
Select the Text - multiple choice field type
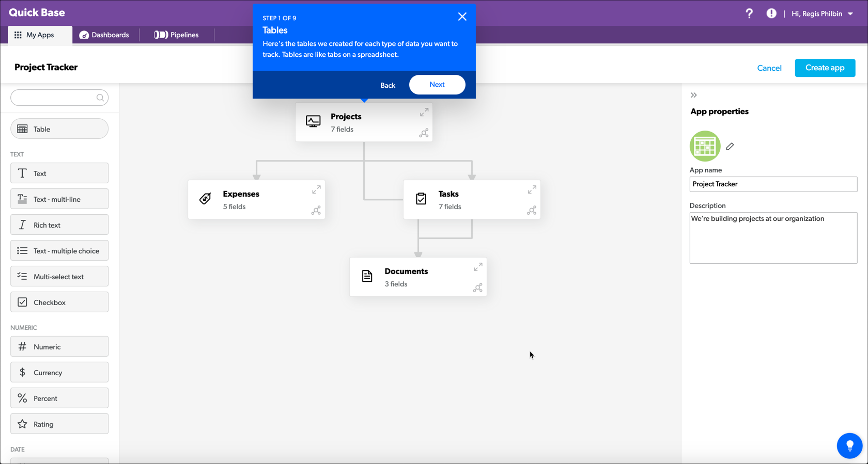59,251
